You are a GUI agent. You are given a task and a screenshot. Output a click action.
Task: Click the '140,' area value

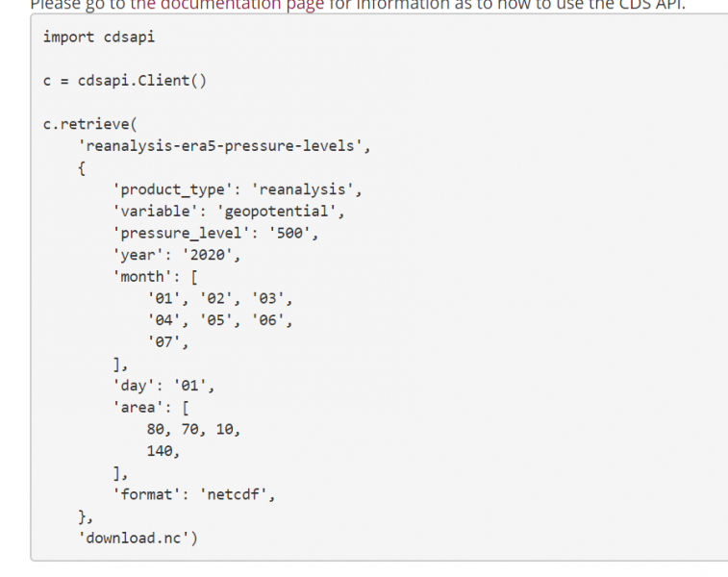coord(163,451)
